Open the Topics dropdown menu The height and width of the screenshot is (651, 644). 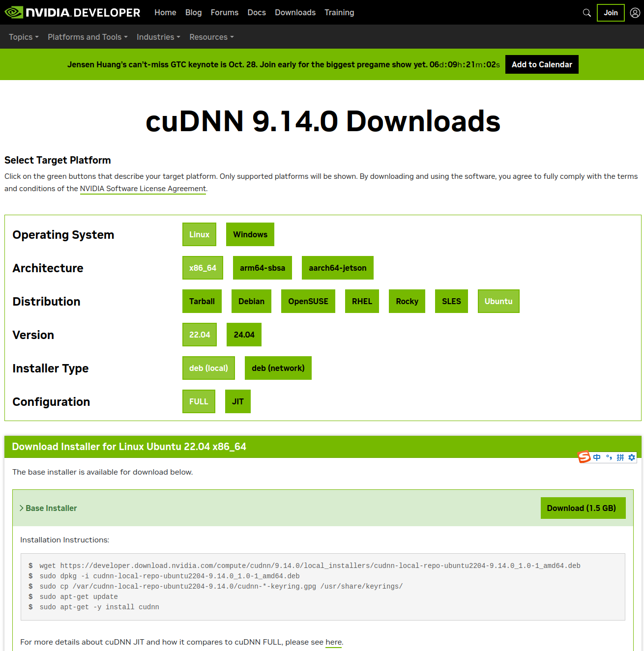[x=24, y=37]
